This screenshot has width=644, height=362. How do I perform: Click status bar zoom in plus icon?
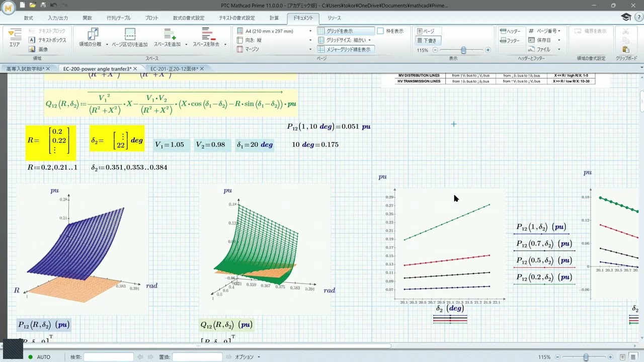(x=611, y=357)
